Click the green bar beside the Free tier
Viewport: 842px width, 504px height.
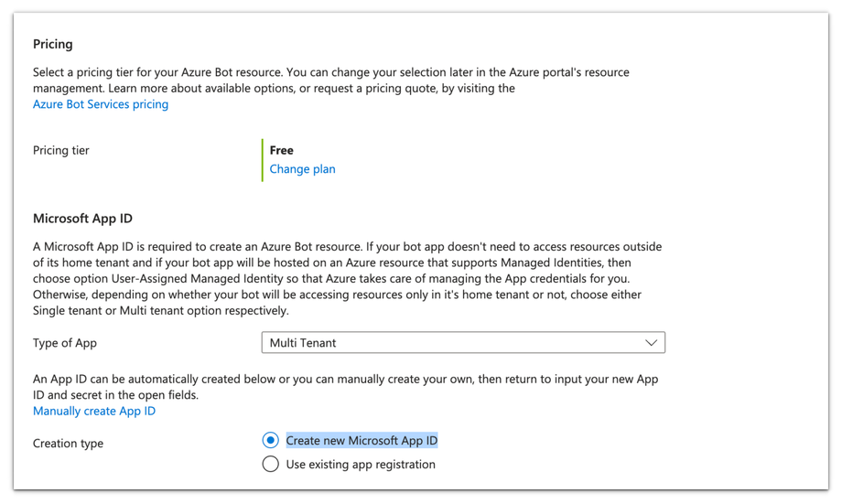[263, 160]
